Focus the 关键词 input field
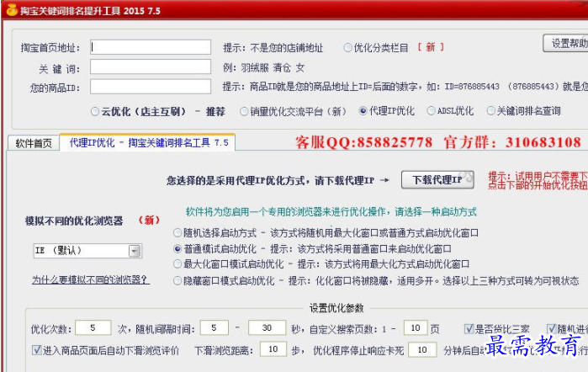Image resolution: width=588 pixels, height=372 pixels. [151, 66]
